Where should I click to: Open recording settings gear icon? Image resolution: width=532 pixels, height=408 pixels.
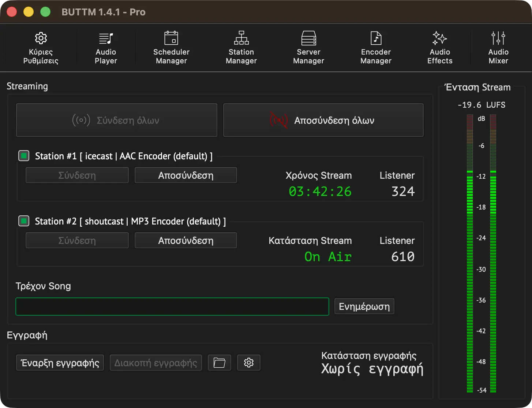249,363
